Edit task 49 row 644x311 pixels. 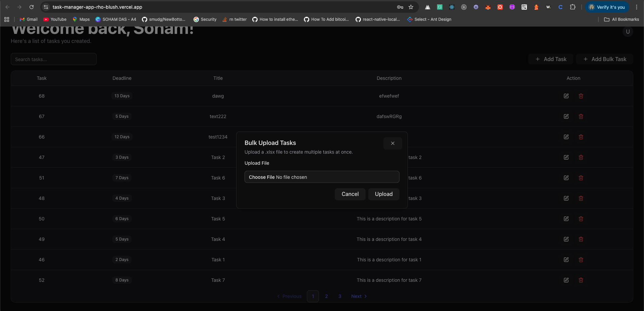(566, 239)
